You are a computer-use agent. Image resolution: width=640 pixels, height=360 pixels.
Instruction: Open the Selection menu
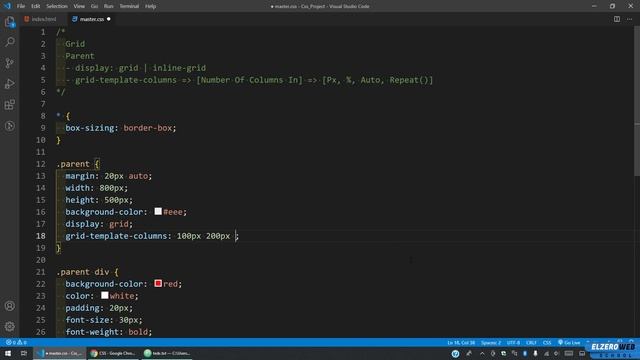point(57,6)
